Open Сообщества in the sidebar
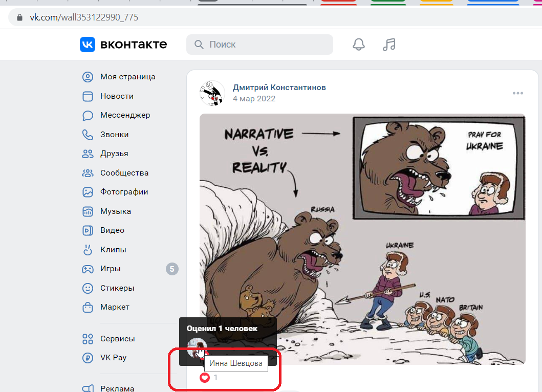Screen dimensions: 542x392 (124, 173)
